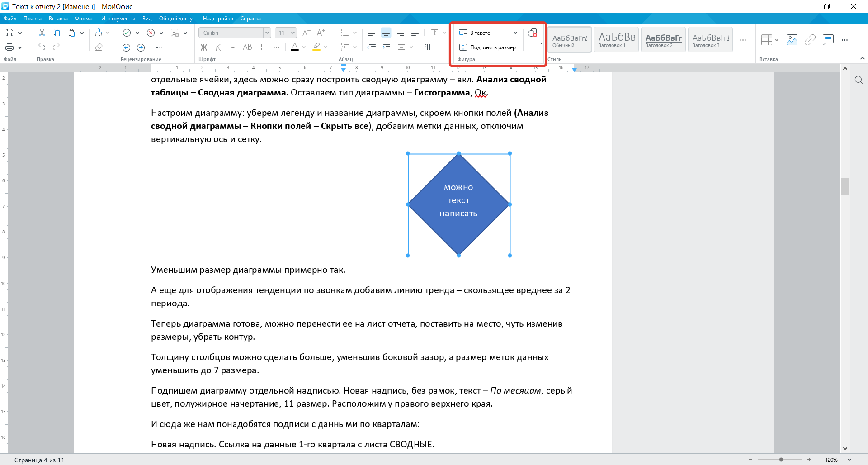Open the Правка menu
This screenshot has height=465, width=868.
(33, 19)
